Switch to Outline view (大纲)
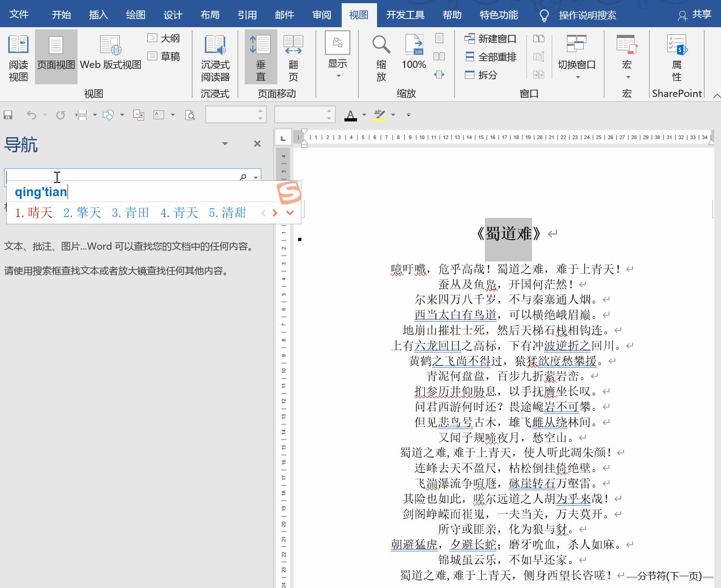This screenshot has height=588, width=721. click(164, 39)
